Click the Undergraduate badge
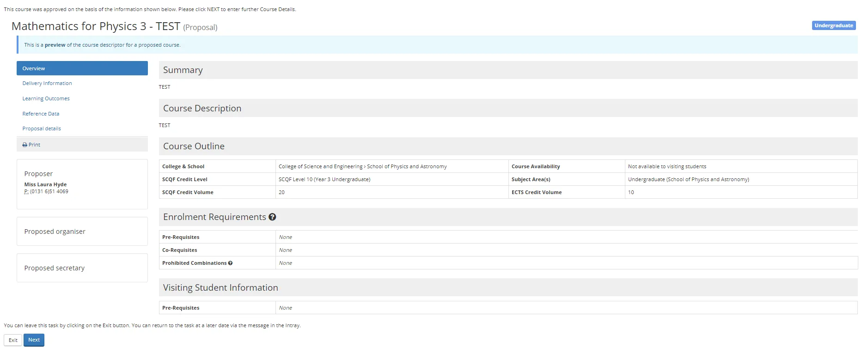This screenshot has width=868, height=354. point(833,25)
